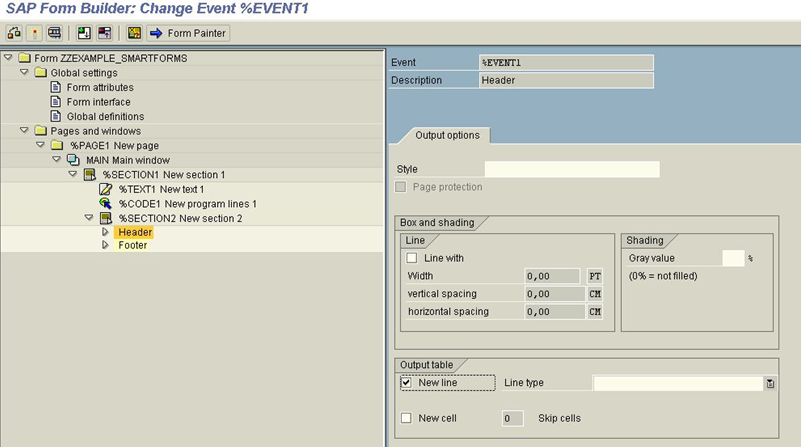Expand the Header node in the tree
The height and width of the screenshot is (447, 801).
point(105,232)
